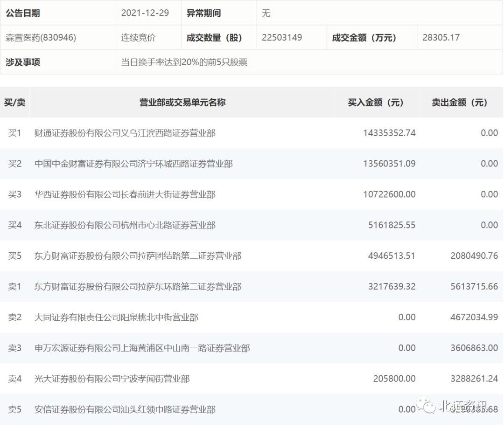Select the stock name 森萱医药(830946)

(41, 38)
